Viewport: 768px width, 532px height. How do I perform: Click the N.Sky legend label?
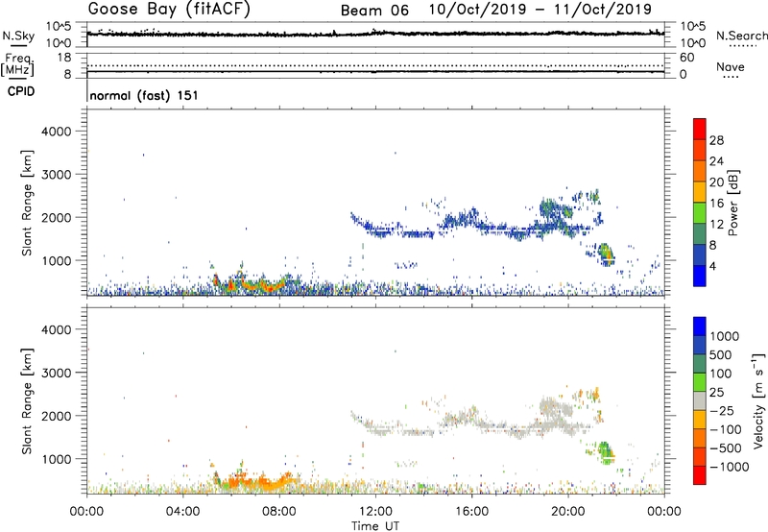pyautogui.click(x=18, y=36)
